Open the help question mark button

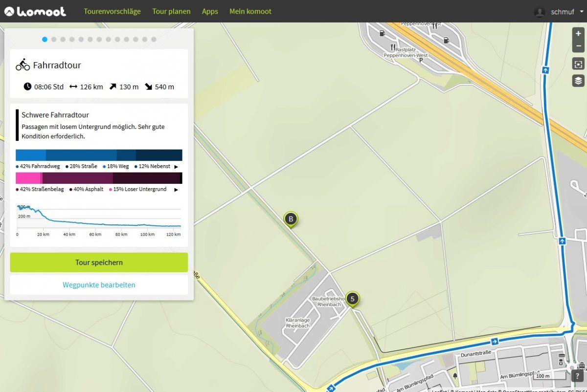pyautogui.click(x=578, y=376)
